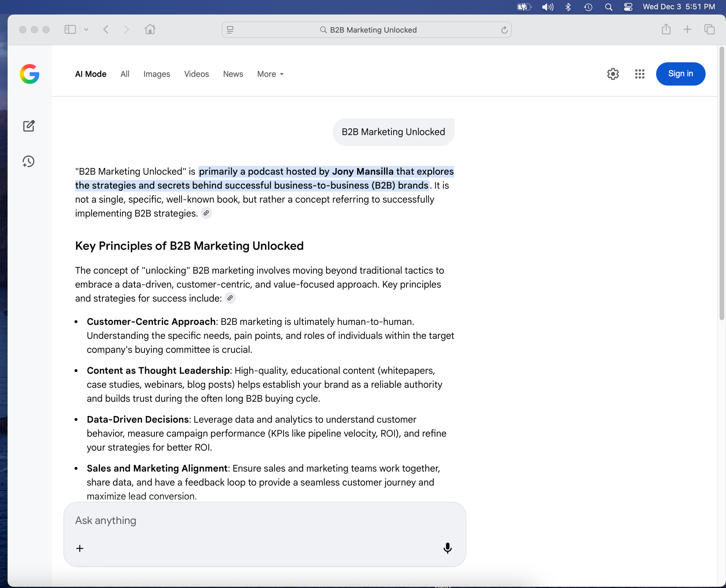Open source link after intro paragraph
This screenshot has width=726, height=588.
tap(206, 213)
